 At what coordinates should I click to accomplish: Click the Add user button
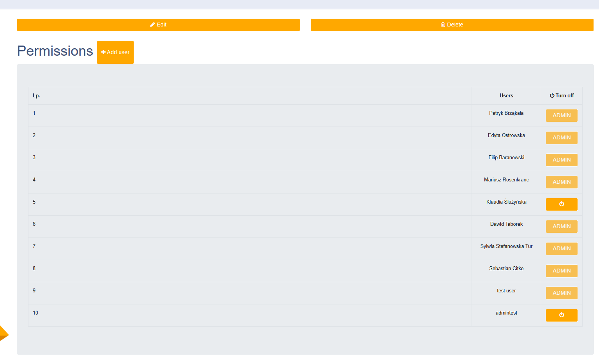tap(115, 52)
